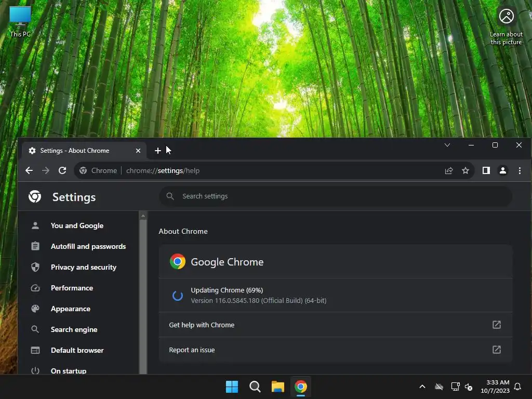Screen dimensions: 532x399
Task: Click Chrome icon in taskbar
Action: pos(301,387)
